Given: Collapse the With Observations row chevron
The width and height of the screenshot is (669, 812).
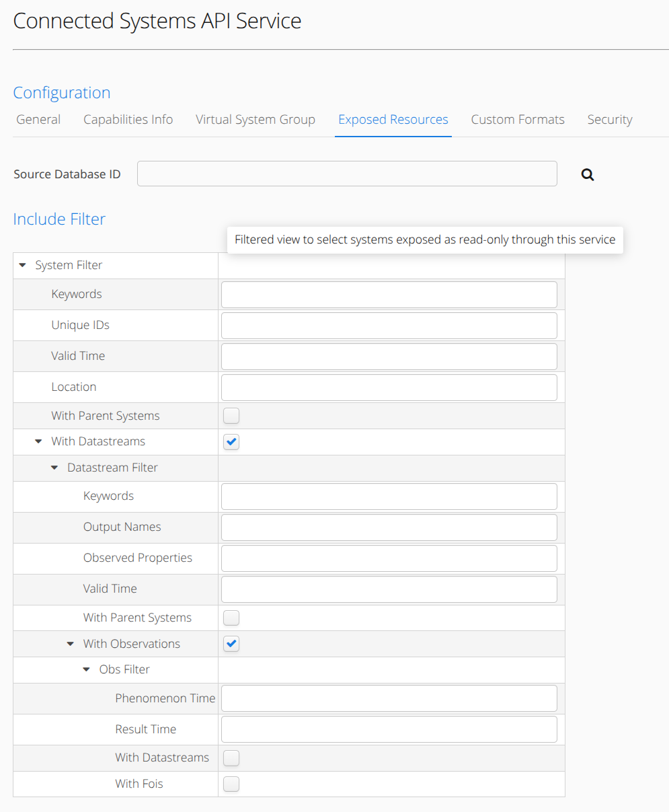Looking at the screenshot, I should pyautogui.click(x=70, y=643).
